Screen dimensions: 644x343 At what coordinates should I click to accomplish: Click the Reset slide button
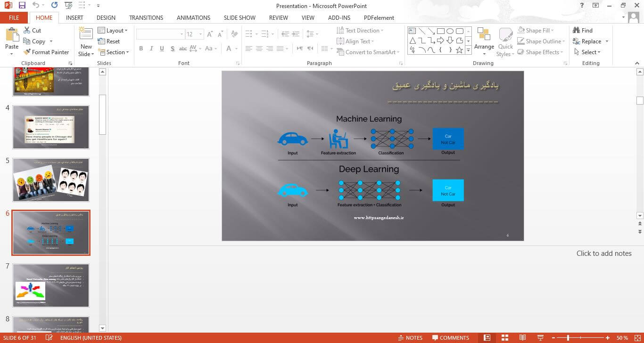point(109,41)
